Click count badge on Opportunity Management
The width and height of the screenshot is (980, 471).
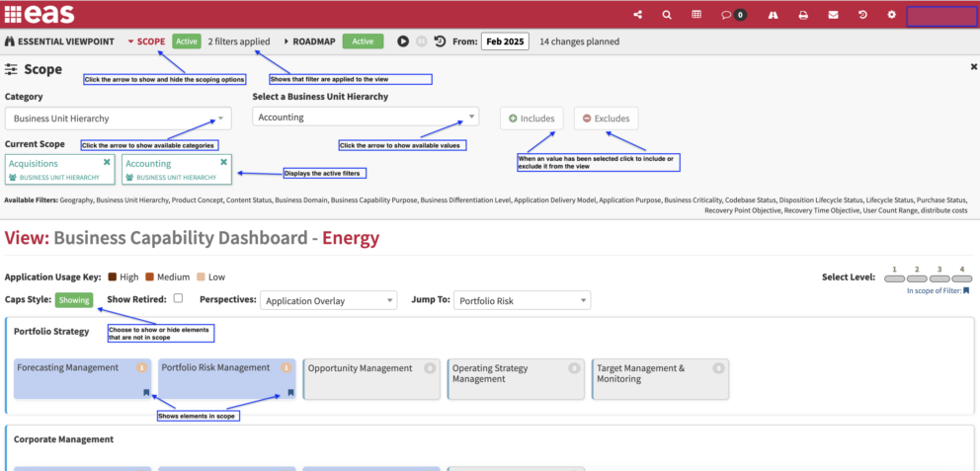pyautogui.click(x=430, y=368)
